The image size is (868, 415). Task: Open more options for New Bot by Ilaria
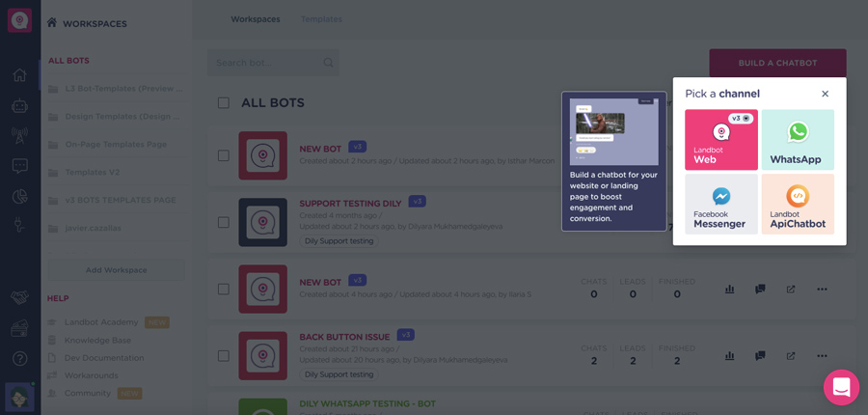pyautogui.click(x=822, y=290)
